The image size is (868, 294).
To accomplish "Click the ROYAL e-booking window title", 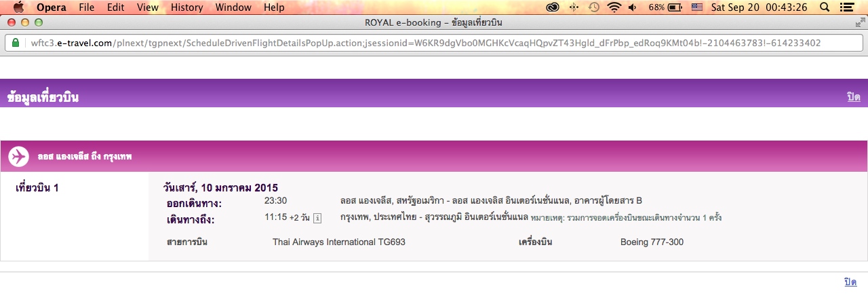I will (434, 22).
